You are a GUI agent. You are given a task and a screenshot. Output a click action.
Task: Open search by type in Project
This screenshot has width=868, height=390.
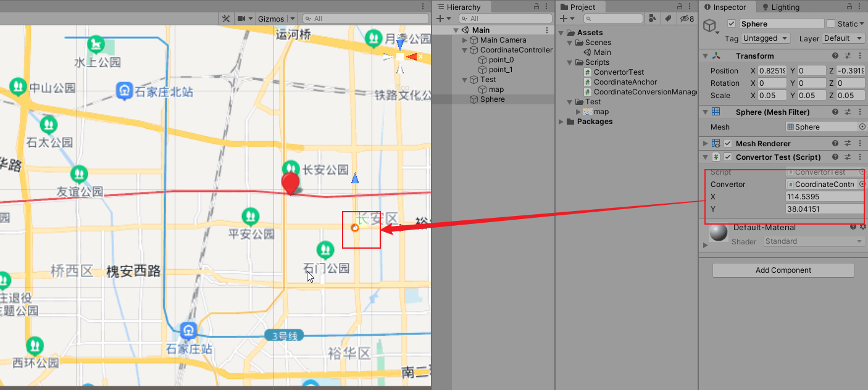(x=653, y=19)
